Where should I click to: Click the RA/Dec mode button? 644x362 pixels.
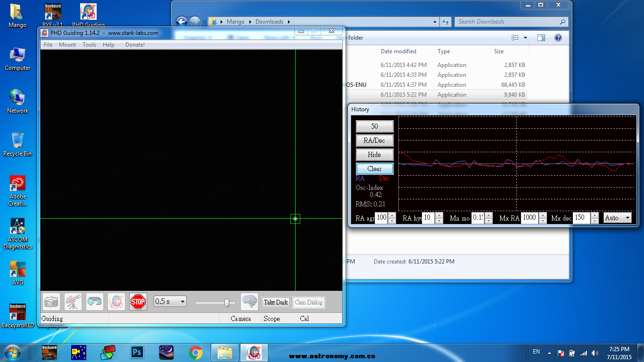click(374, 140)
